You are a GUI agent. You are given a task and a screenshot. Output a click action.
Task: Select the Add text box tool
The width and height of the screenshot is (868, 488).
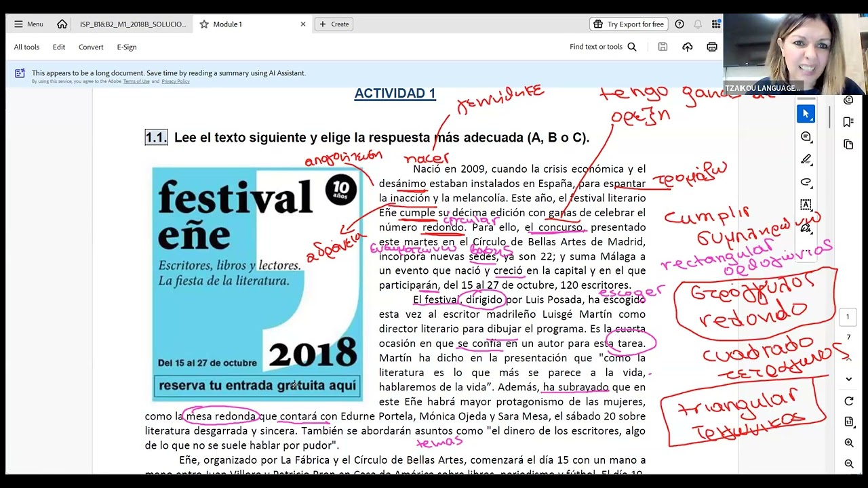806,205
